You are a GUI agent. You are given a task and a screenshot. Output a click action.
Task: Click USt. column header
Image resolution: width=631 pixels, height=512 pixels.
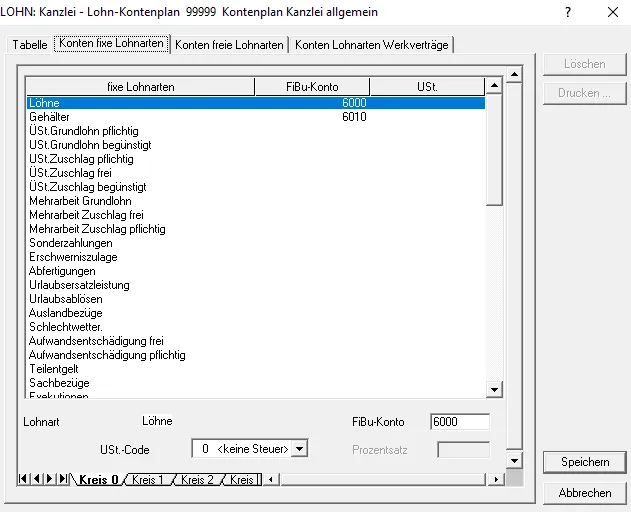tap(427, 87)
